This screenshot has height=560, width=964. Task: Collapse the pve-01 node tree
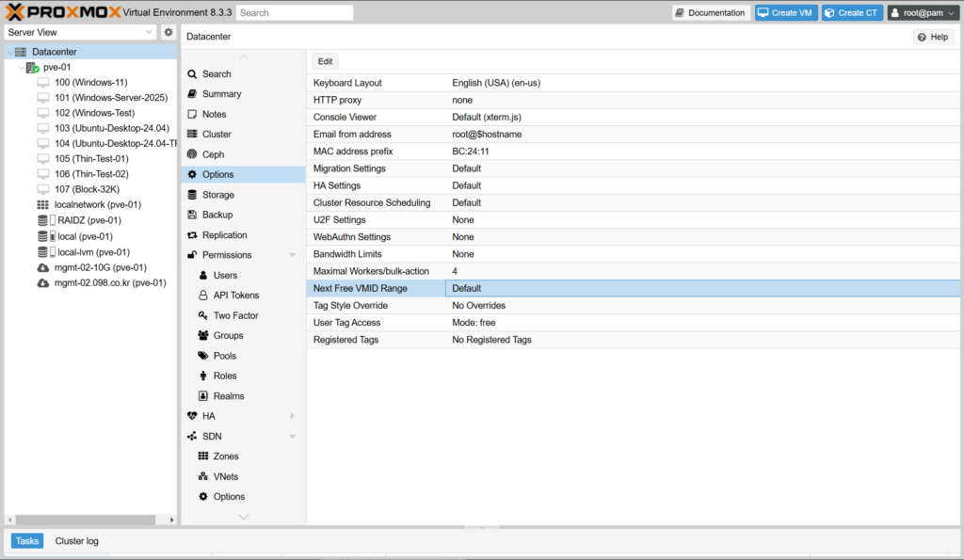22,68
